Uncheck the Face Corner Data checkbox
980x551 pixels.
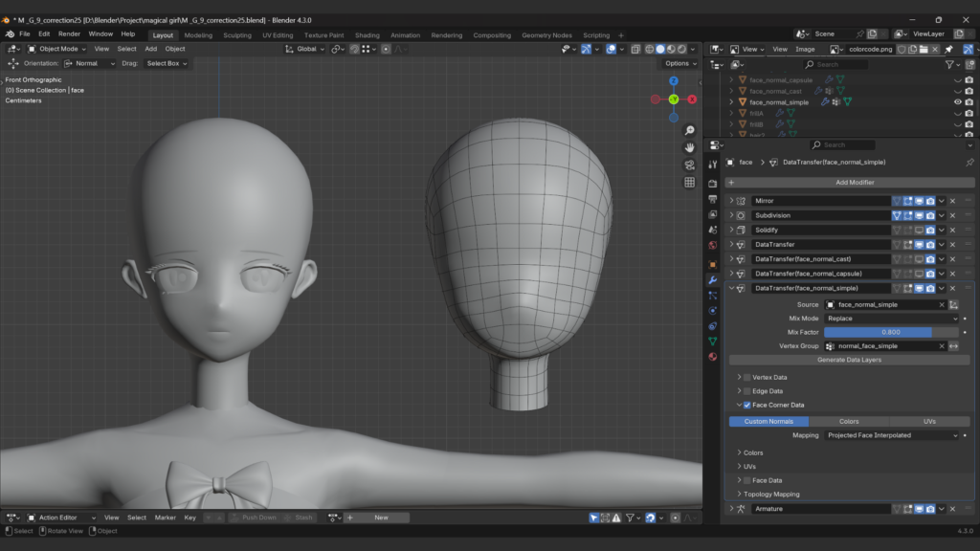click(x=747, y=405)
